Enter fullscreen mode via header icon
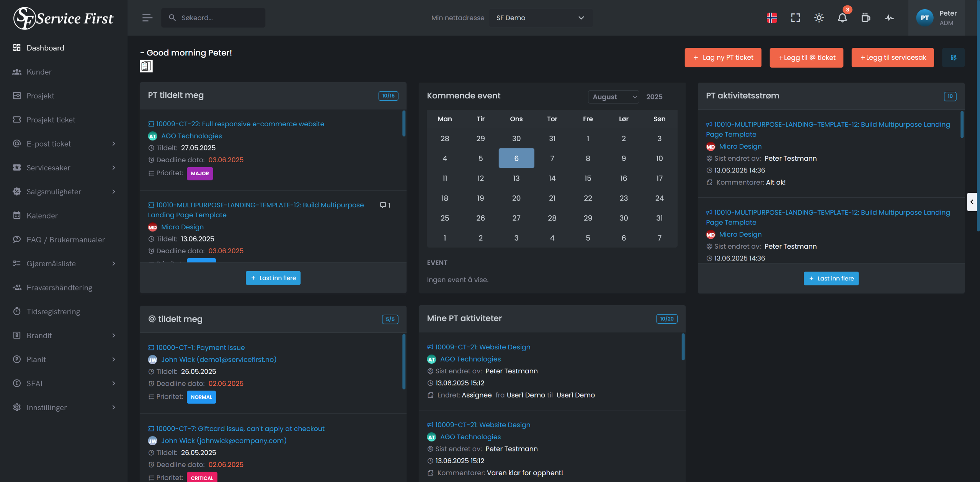Viewport: 980px width, 482px height. 795,18
